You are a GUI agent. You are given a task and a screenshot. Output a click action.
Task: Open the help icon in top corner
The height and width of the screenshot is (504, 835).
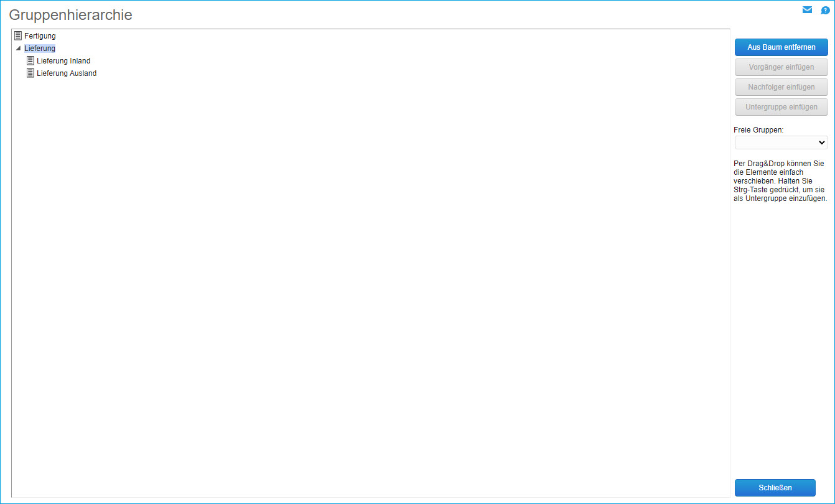(825, 11)
